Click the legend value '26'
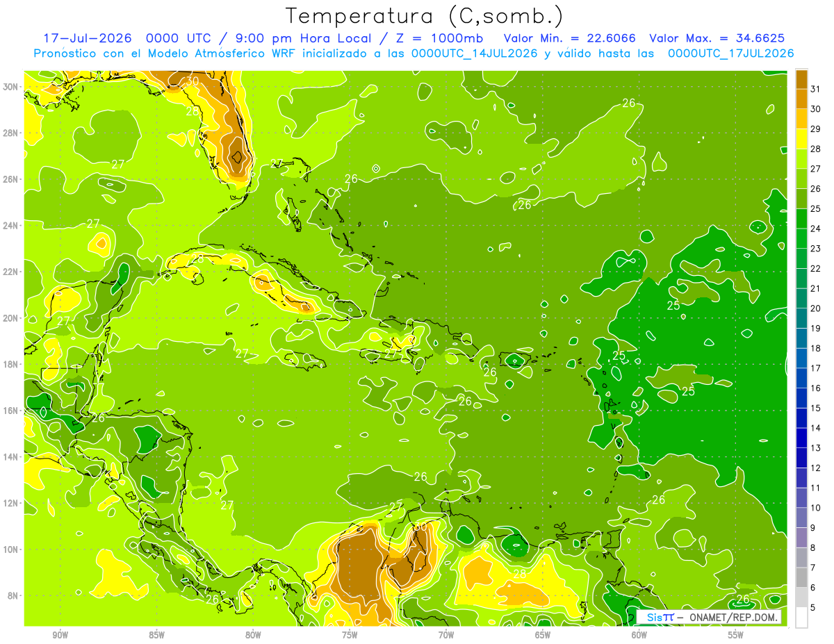Screen dimensions: 834x644 [x=816, y=189]
